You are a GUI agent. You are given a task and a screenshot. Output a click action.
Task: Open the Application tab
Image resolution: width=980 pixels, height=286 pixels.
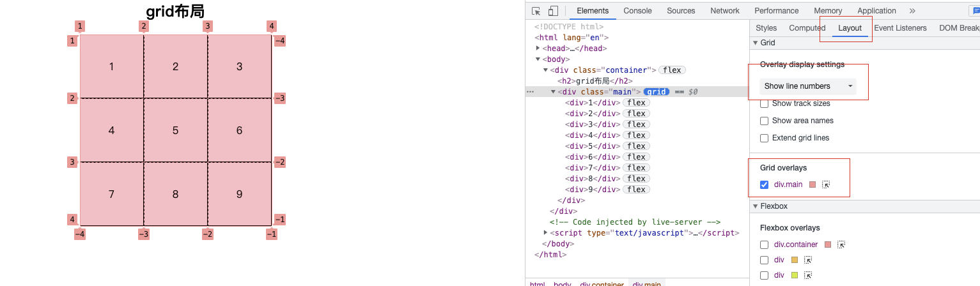pyautogui.click(x=876, y=11)
